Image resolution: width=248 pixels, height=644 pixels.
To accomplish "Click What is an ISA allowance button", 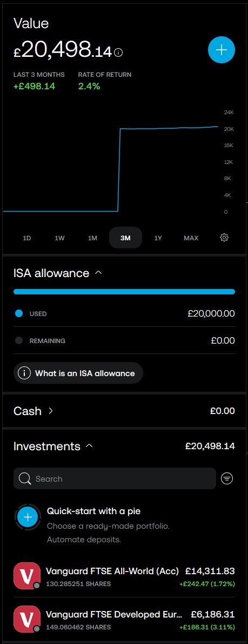I will [x=78, y=373].
